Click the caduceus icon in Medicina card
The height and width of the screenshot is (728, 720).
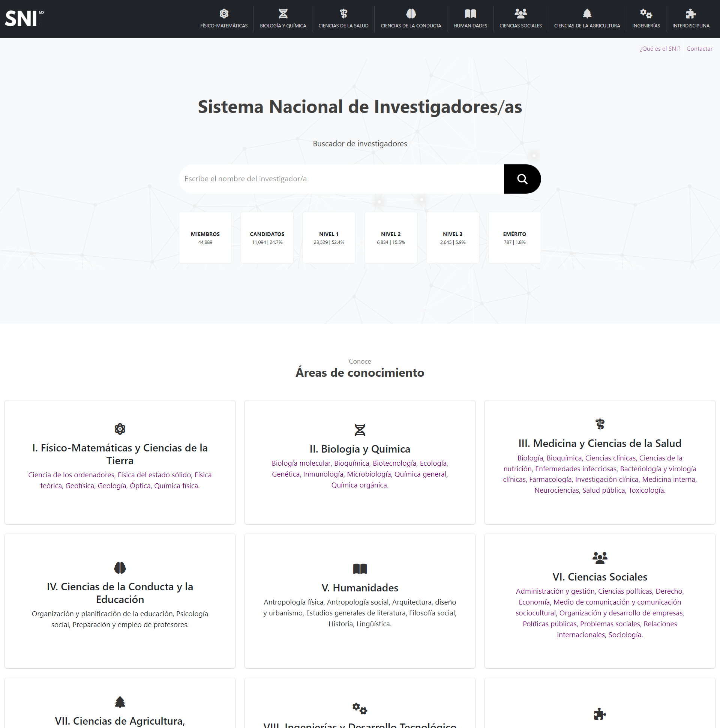[x=600, y=424]
